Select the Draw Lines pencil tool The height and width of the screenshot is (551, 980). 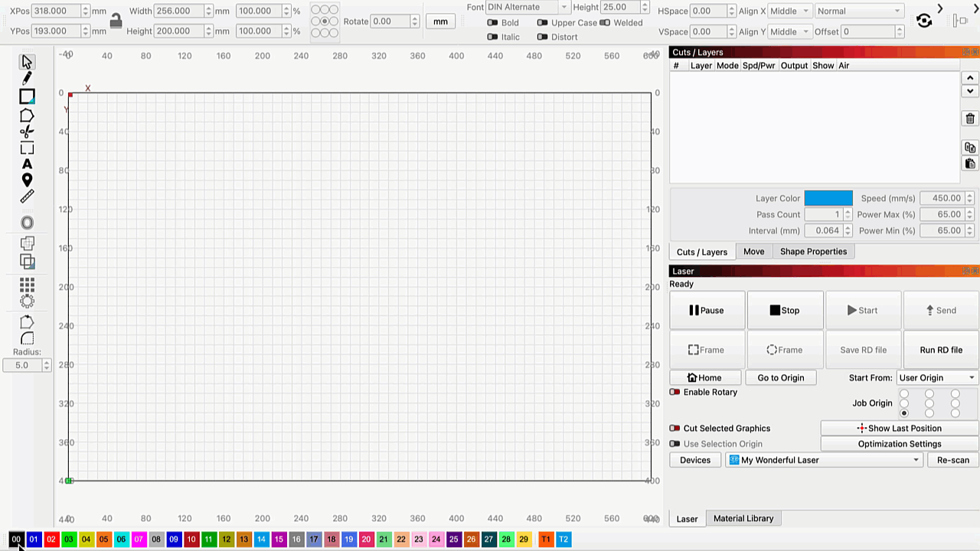tap(27, 78)
